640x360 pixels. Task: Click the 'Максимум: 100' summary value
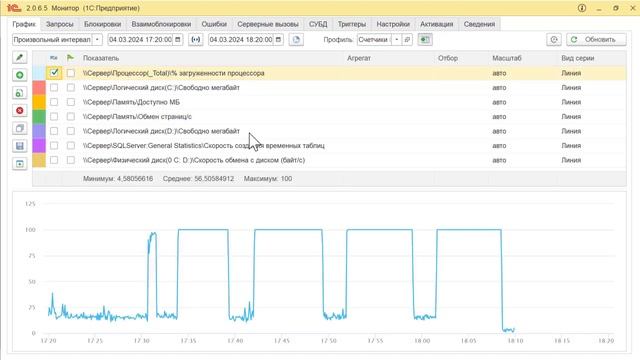tap(268, 178)
